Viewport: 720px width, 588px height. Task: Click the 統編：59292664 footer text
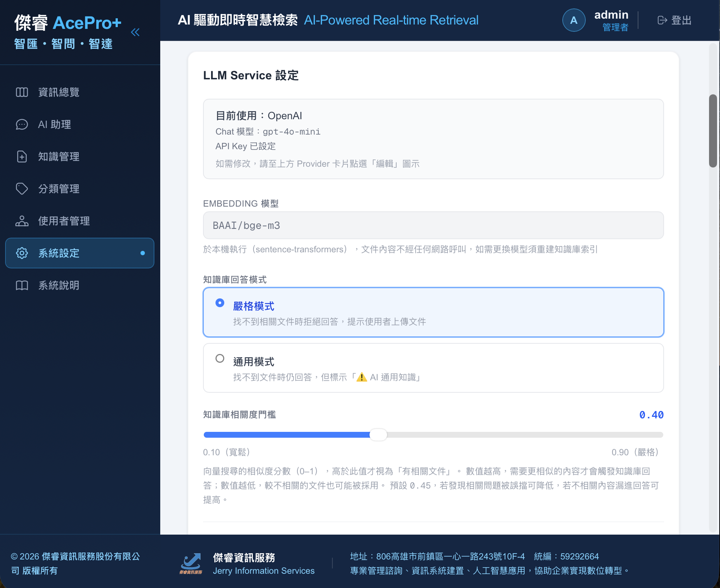566,557
